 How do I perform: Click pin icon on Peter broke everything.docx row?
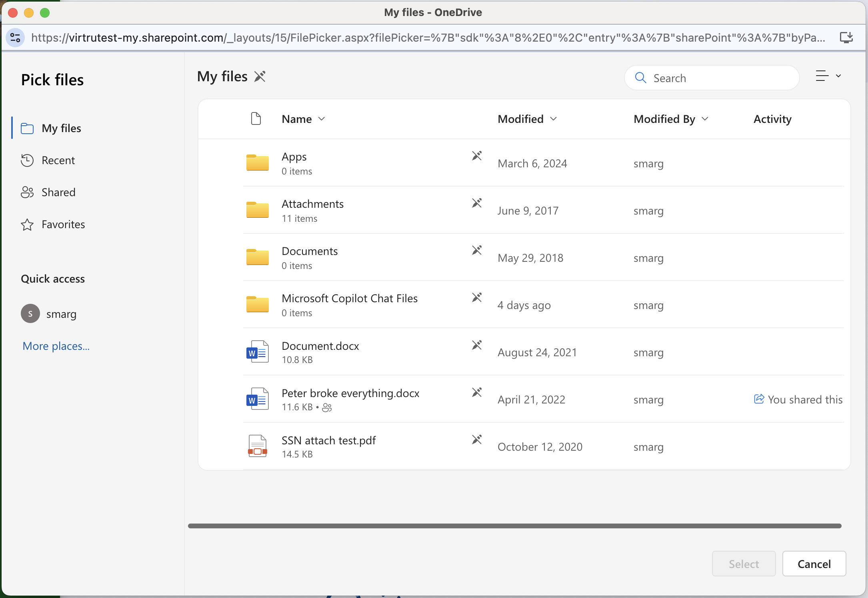(x=477, y=392)
